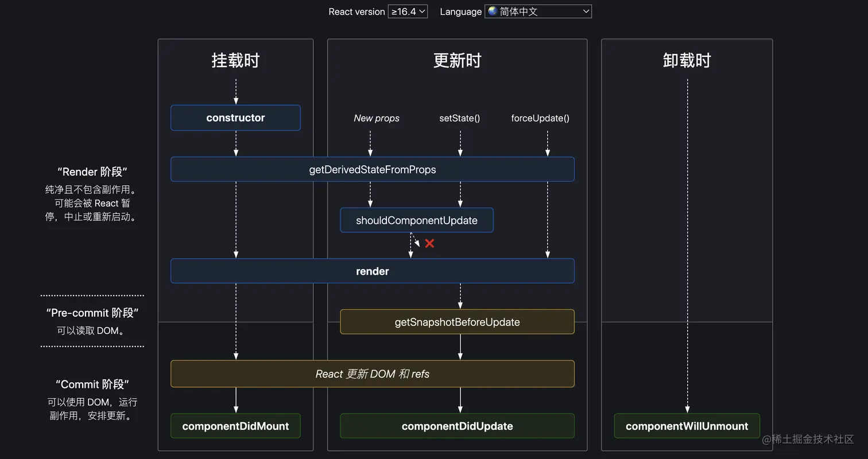868x459 pixels.
Task: Click the "Commit 阶段" label
Action: click(92, 384)
